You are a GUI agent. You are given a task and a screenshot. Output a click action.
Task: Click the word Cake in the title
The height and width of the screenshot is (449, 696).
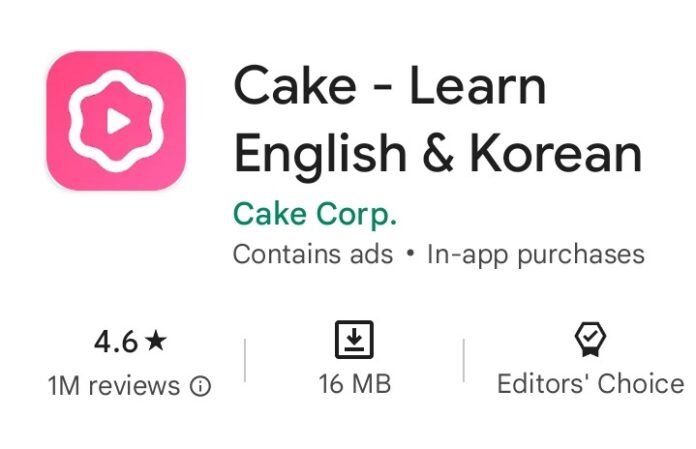click(295, 85)
